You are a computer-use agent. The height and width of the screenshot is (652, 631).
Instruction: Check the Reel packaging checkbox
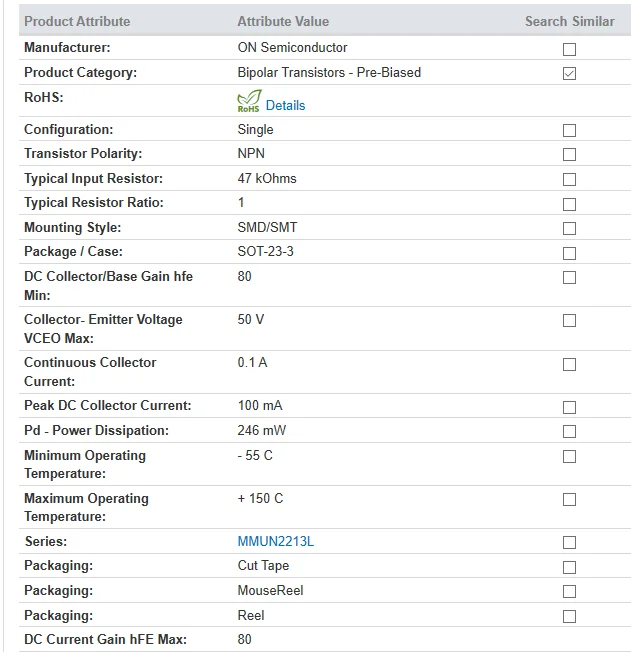(x=569, y=616)
